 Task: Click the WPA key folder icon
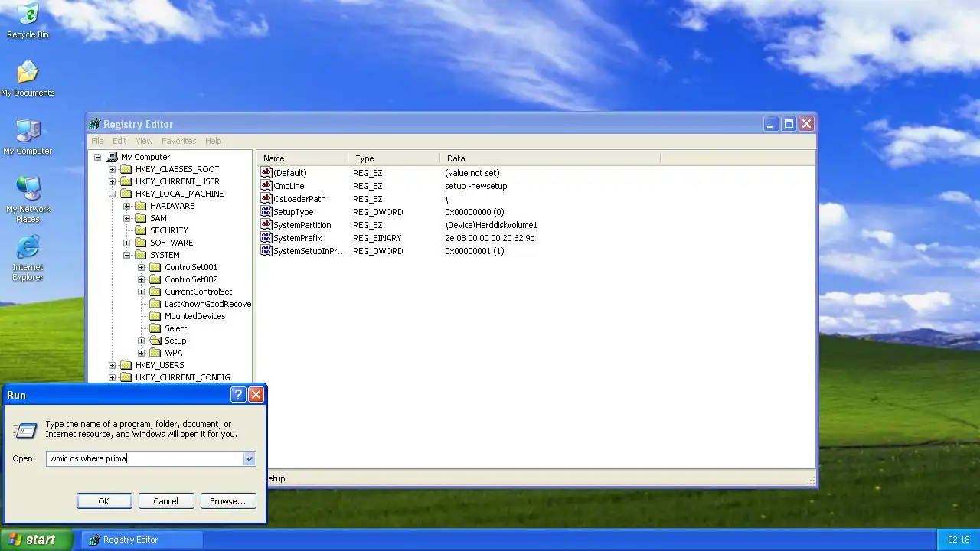tap(155, 353)
